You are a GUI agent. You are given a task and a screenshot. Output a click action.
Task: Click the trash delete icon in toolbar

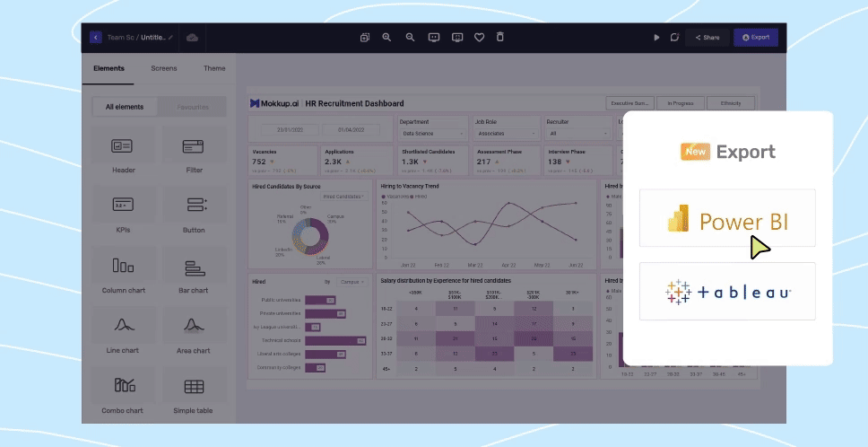(x=500, y=37)
